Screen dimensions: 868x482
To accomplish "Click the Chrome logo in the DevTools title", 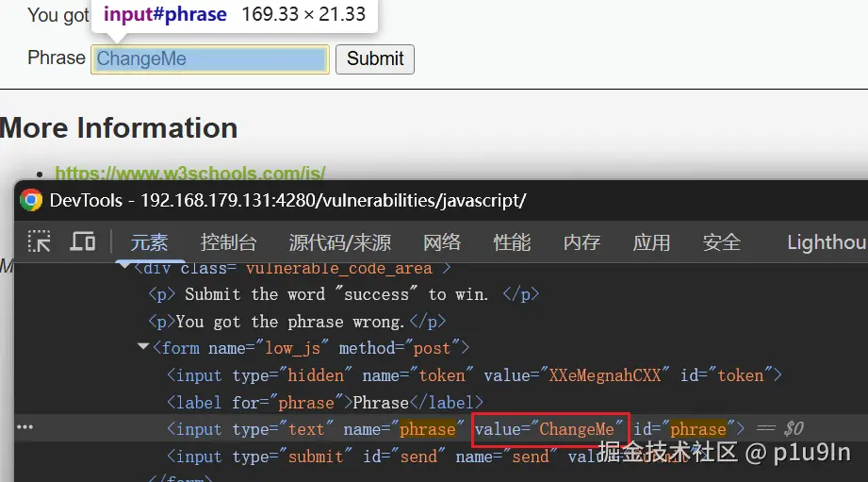I will point(31,200).
